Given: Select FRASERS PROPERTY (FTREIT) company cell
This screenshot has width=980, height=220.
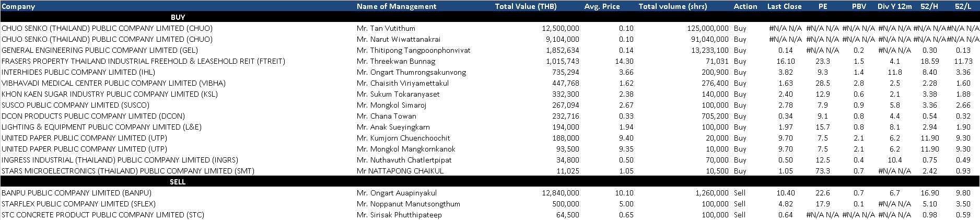Looking at the screenshot, I should [x=143, y=61].
